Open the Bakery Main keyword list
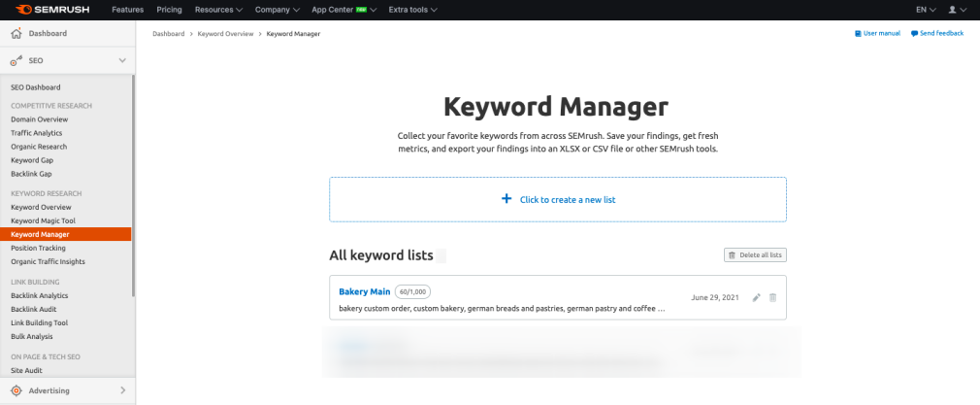 tap(364, 291)
